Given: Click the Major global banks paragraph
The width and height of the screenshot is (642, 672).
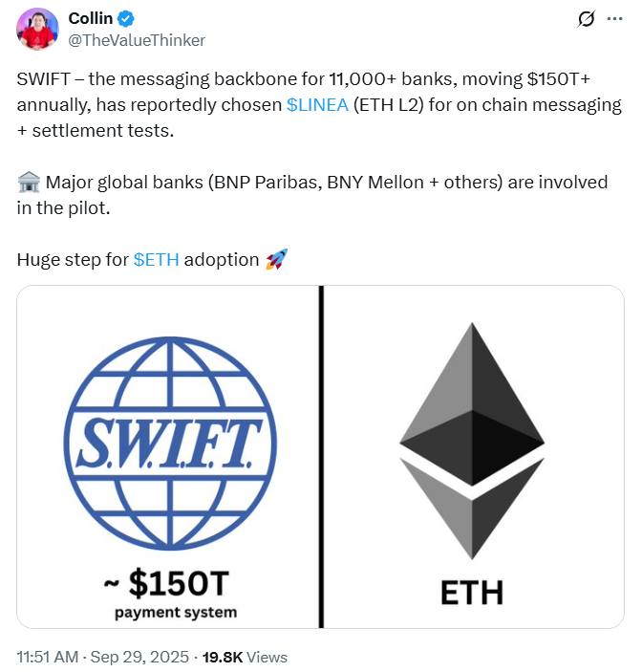Looking at the screenshot, I should point(312,195).
